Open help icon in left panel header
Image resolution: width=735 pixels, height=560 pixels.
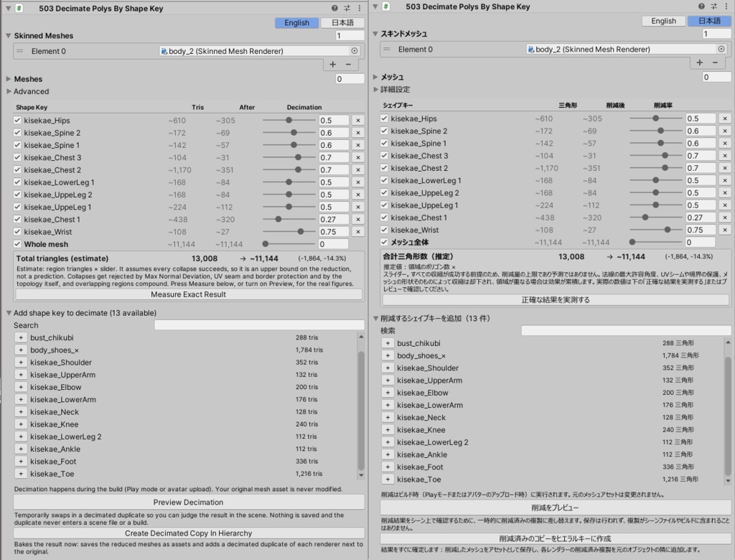click(334, 8)
